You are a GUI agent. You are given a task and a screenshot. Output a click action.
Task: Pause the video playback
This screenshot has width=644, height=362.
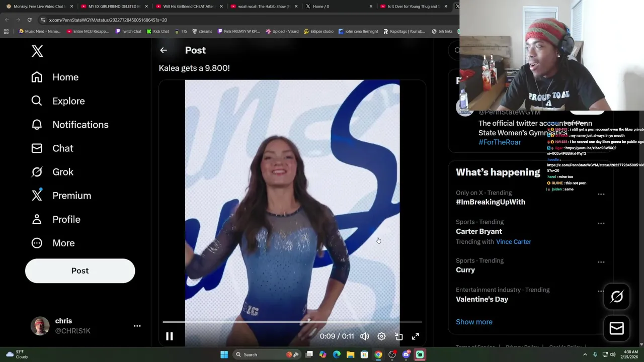tap(170, 336)
